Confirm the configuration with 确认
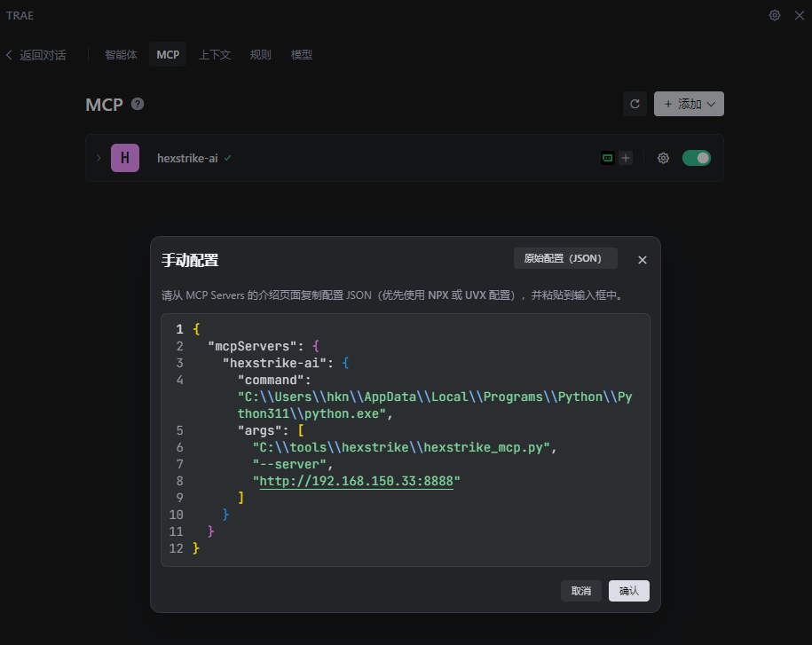Image resolution: width=812 pixels, height=645 pixels. [628, 591]
